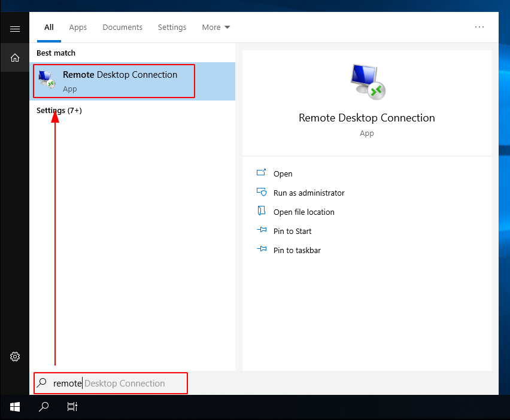Click the Run as administrator shield icon

262,192
